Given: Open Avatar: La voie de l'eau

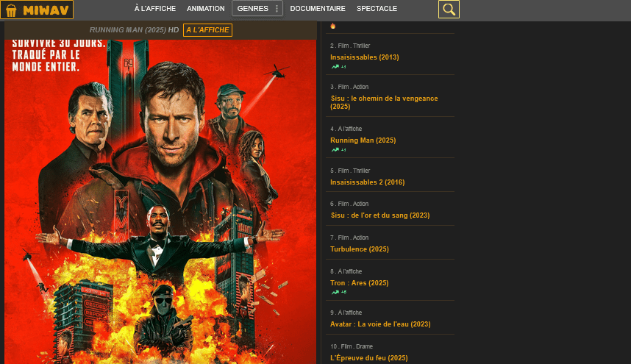Looking at the screenshot, I should pyautogui.click(x=380, y=324).
